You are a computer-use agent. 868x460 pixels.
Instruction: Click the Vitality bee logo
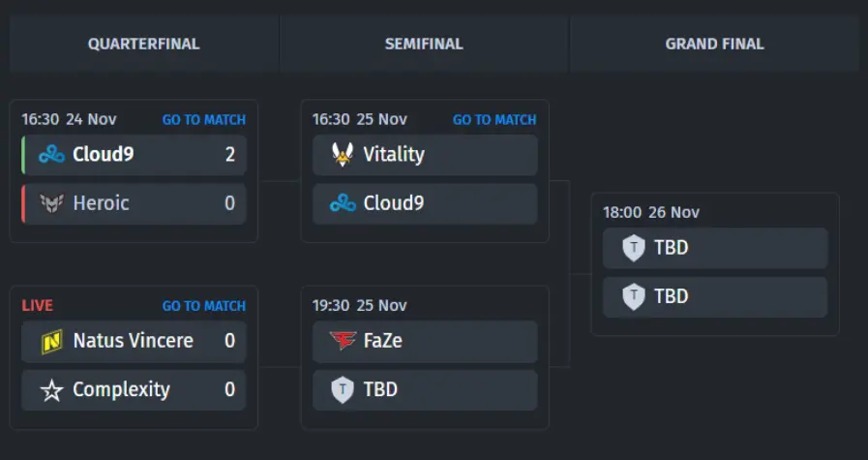coord(343,155)
